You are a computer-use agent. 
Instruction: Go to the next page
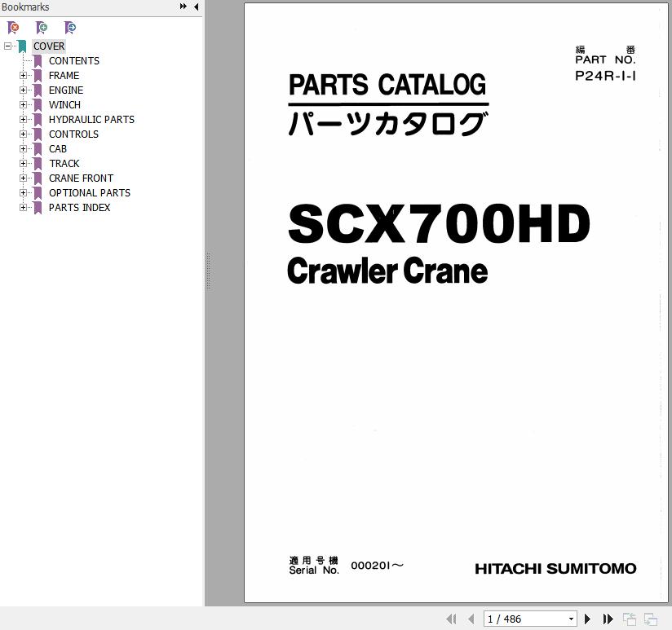coord(587,619)
